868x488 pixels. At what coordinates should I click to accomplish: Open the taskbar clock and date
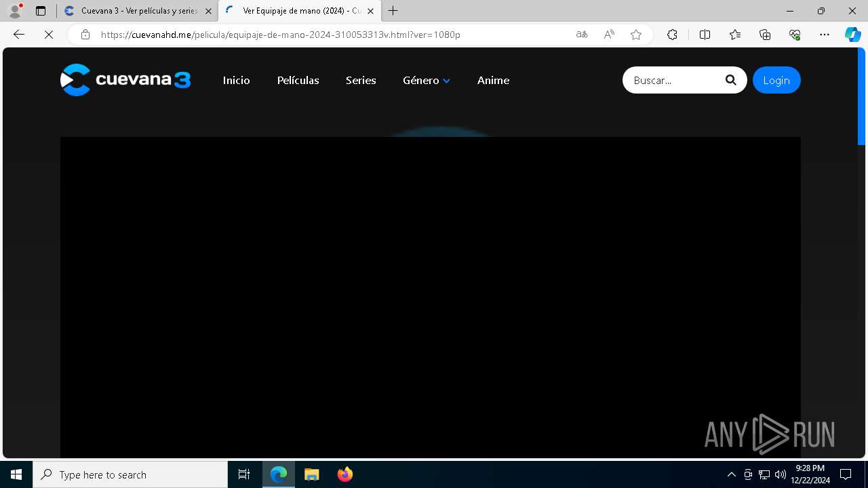click(810, 474)
